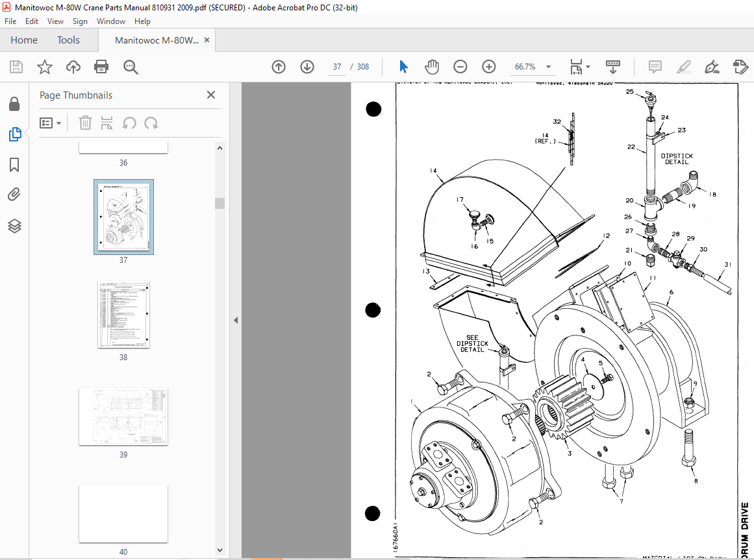Add a comment sticky note

(655, 67)
